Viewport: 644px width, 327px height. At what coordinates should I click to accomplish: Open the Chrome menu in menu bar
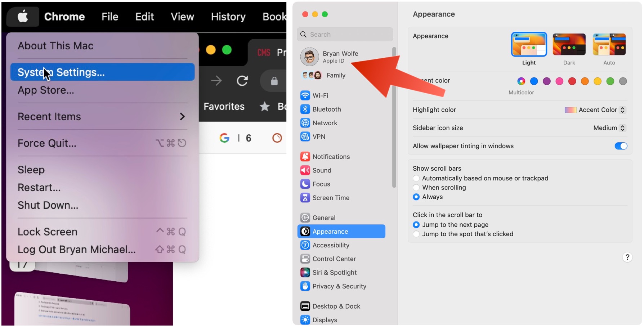click(x=64, y=17)
